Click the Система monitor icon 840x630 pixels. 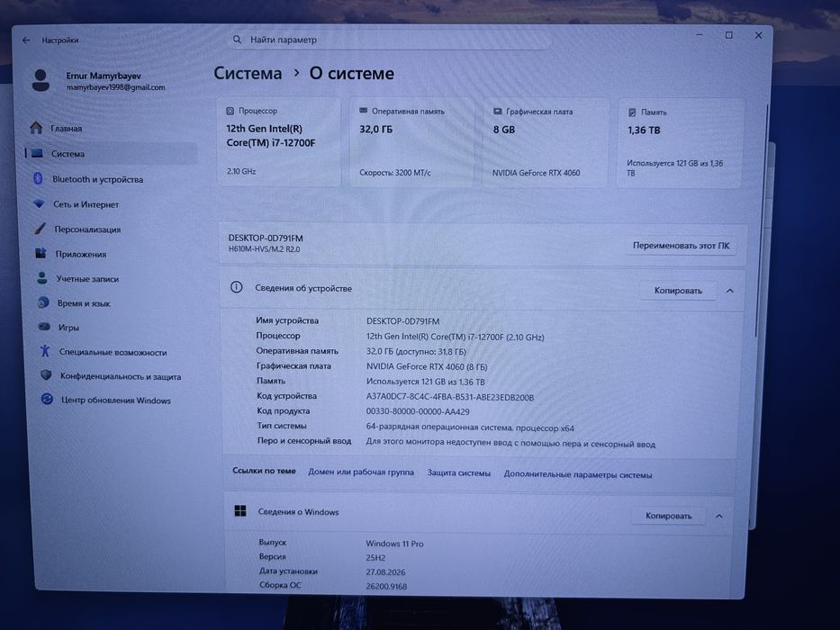tap(37, 153)
